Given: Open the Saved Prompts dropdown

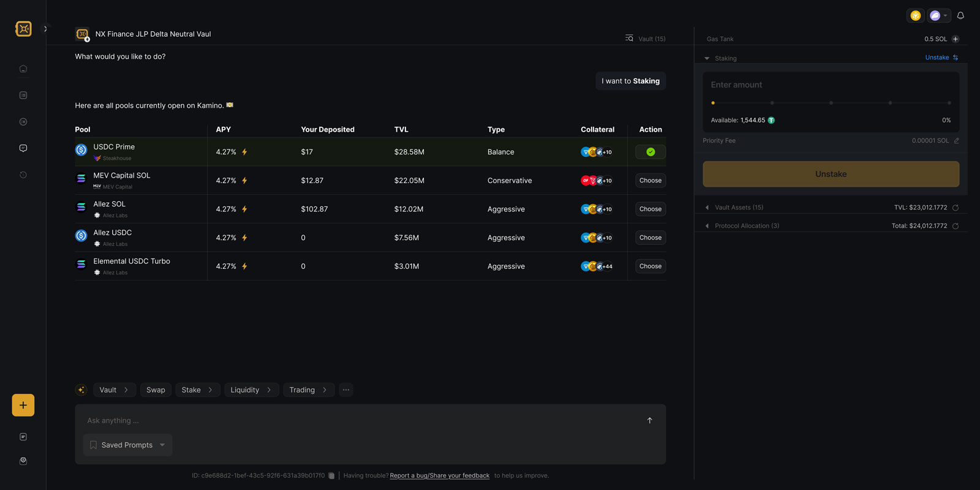Looking at the screenshot, I should (127, 445).
